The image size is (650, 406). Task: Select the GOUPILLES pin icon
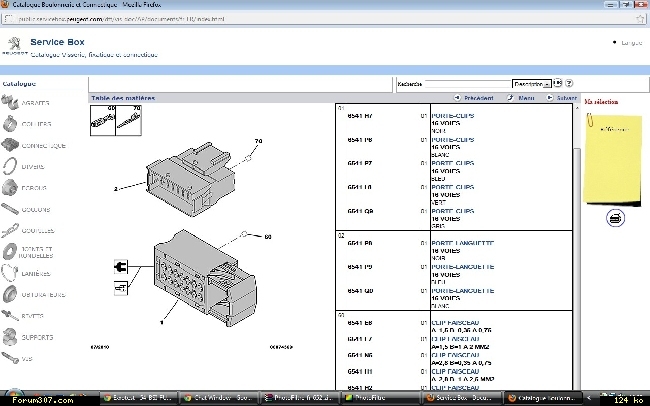tap(10, 231)
